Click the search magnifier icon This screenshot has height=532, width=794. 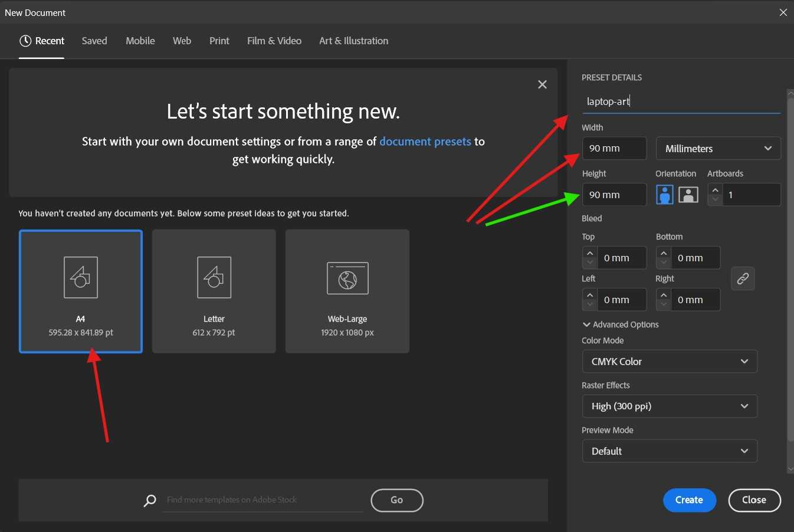[x=150, y=501]
